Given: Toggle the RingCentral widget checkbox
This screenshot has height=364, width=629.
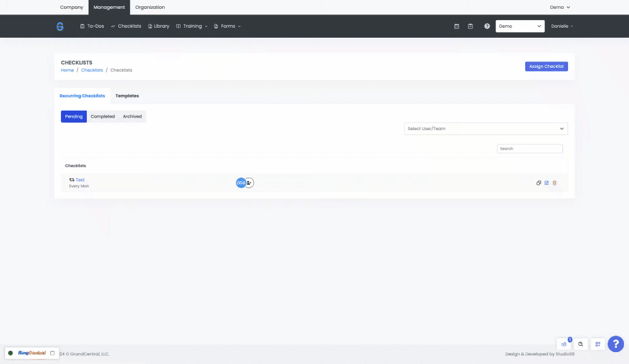Looking at the screenshot, I should [x=52, y=353].
